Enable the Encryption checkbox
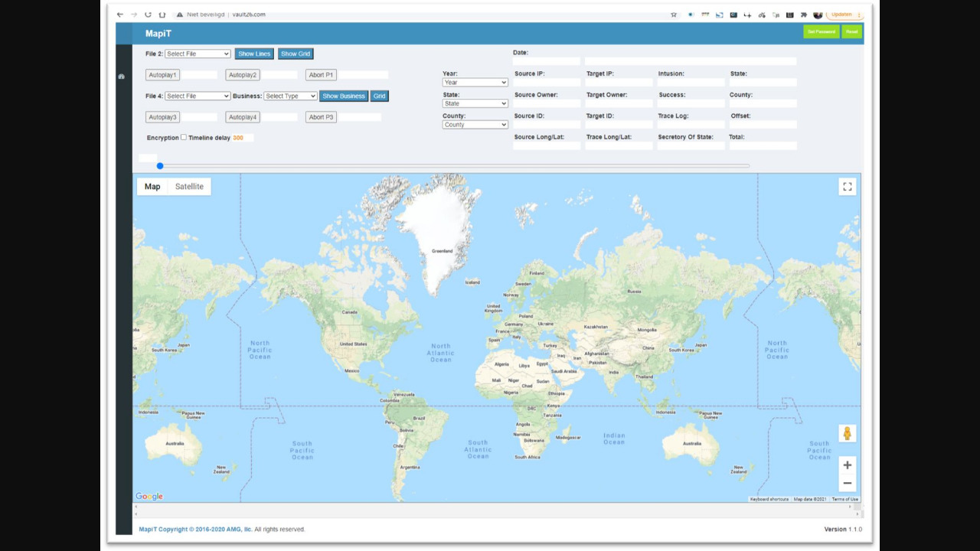 point(184,138)
